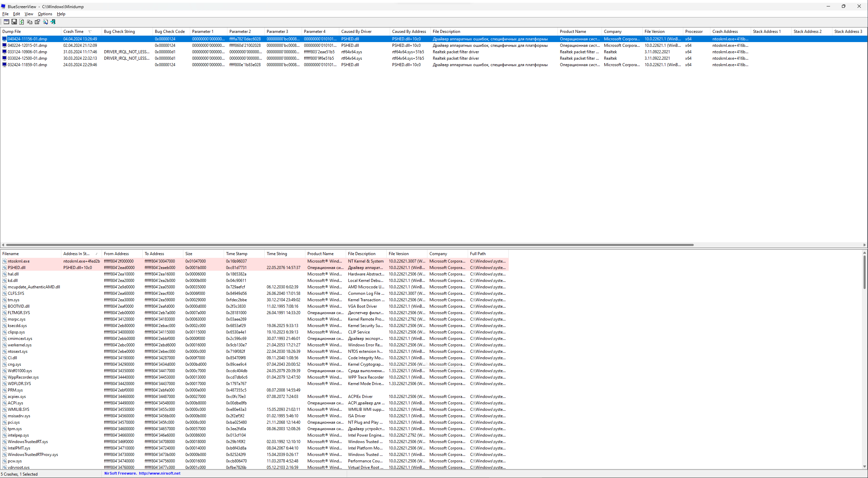
Task: Click icon beside 040224-12015-01.dmp
Action: 4,45
